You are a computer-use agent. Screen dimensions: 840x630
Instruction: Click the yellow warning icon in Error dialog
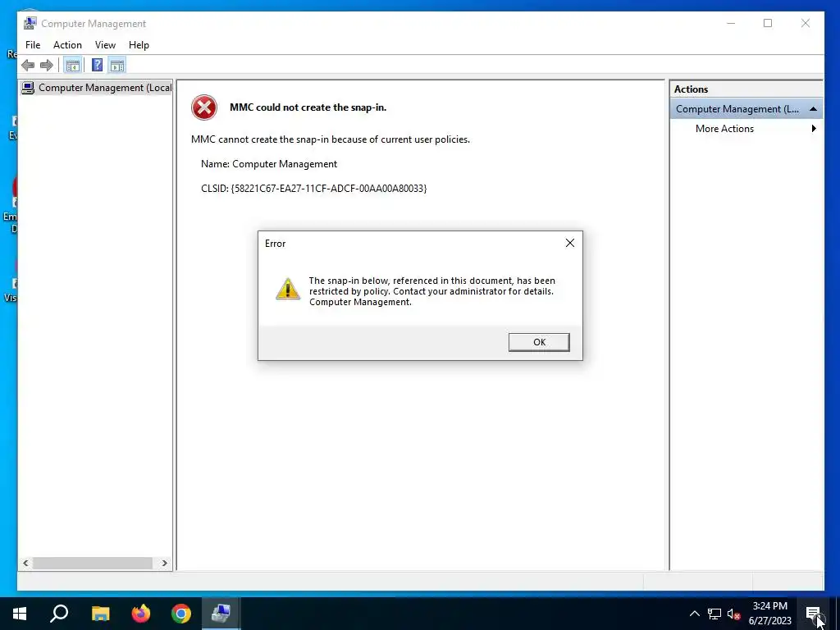(x=288, y=290)
